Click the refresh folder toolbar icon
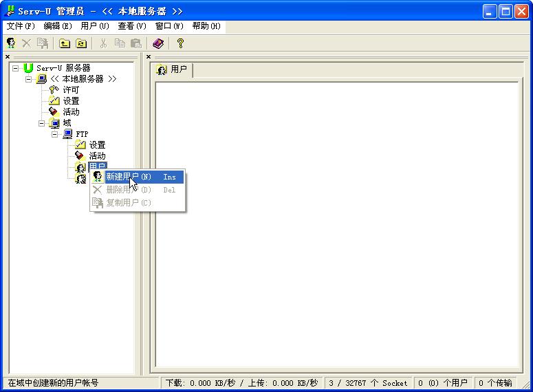 (x=81, y=43)
